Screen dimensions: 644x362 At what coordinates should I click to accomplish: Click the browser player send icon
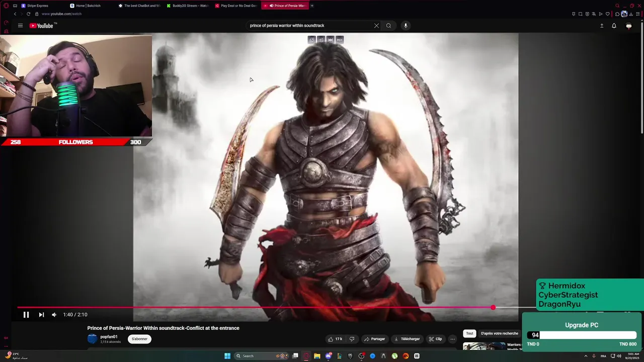click(x=601, y=14)
